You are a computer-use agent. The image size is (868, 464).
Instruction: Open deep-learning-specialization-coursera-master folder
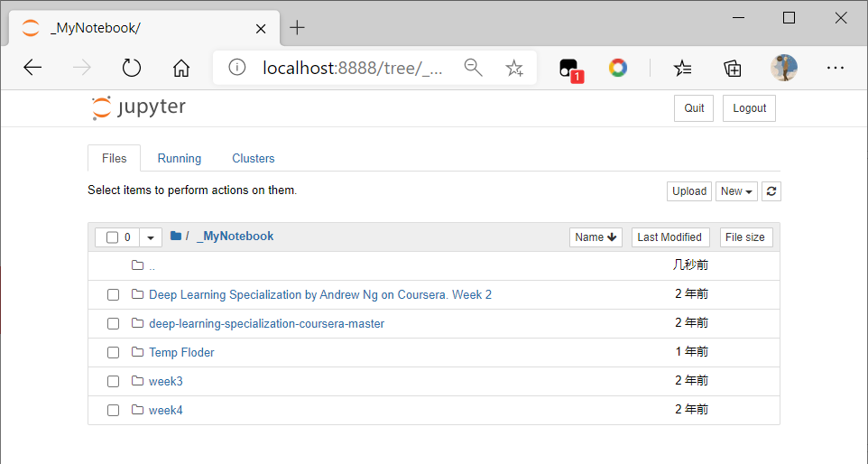tap(266, 323)
